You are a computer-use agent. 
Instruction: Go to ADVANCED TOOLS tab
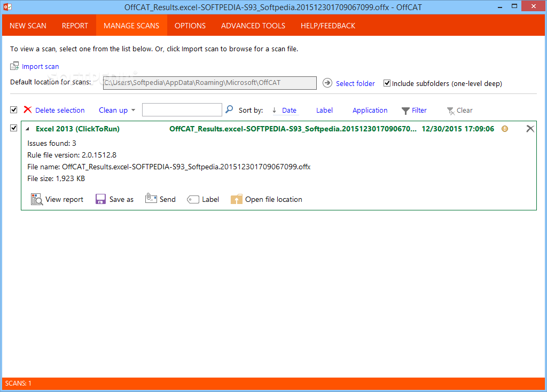click(x=253, y=26)
